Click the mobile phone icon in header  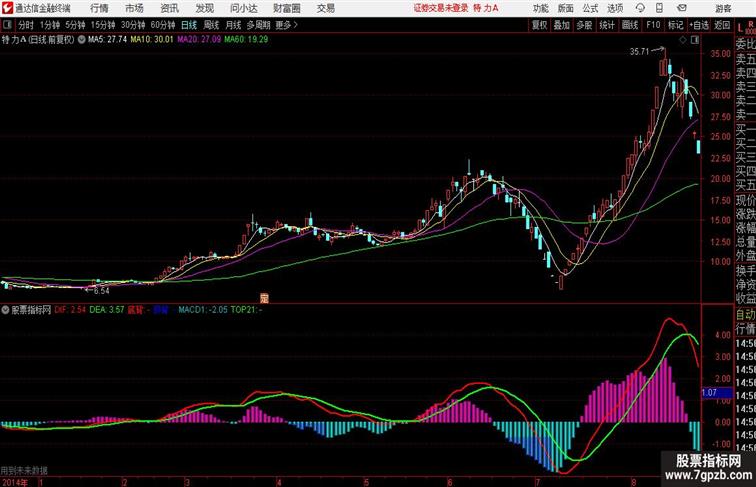tap(659, 8)
